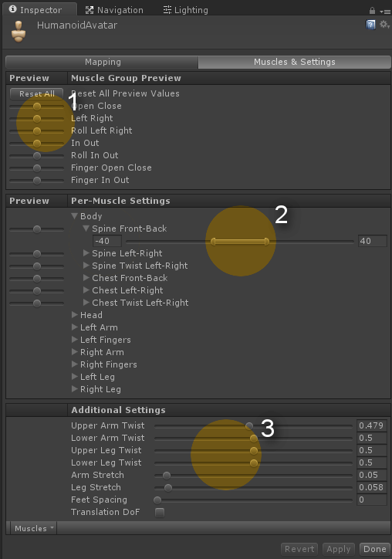Open the help book icon beside HumanoidAvatar
Screen dimensions: 392x559
(x=370, y=25)
